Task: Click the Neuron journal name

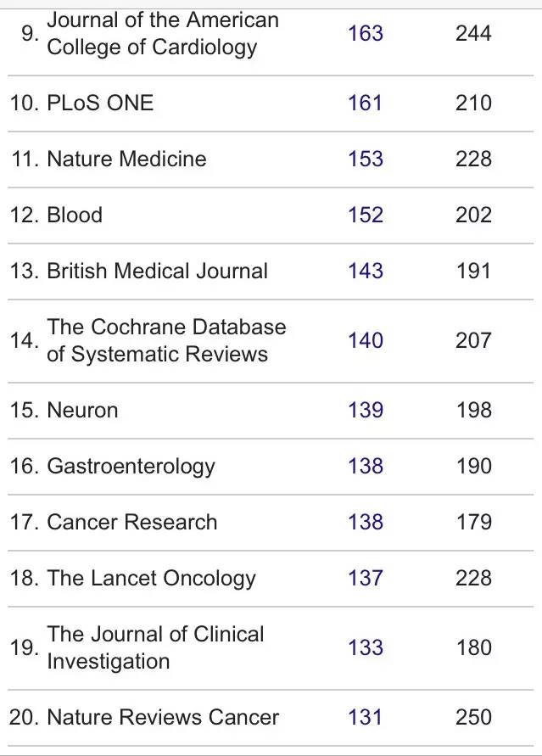Action: coord(82,411)
